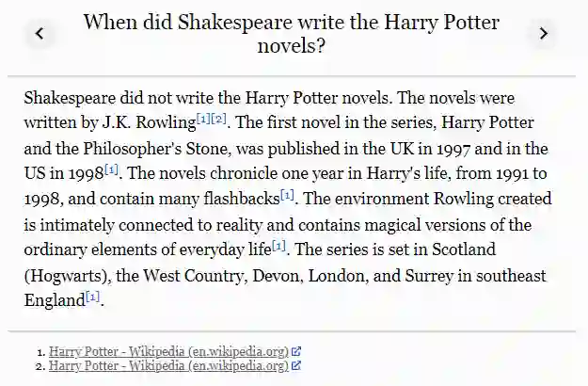588x386 pixels.
Task: Click external-link icon beside first reference
Action: pyautogui.click(x=296, y=352)
